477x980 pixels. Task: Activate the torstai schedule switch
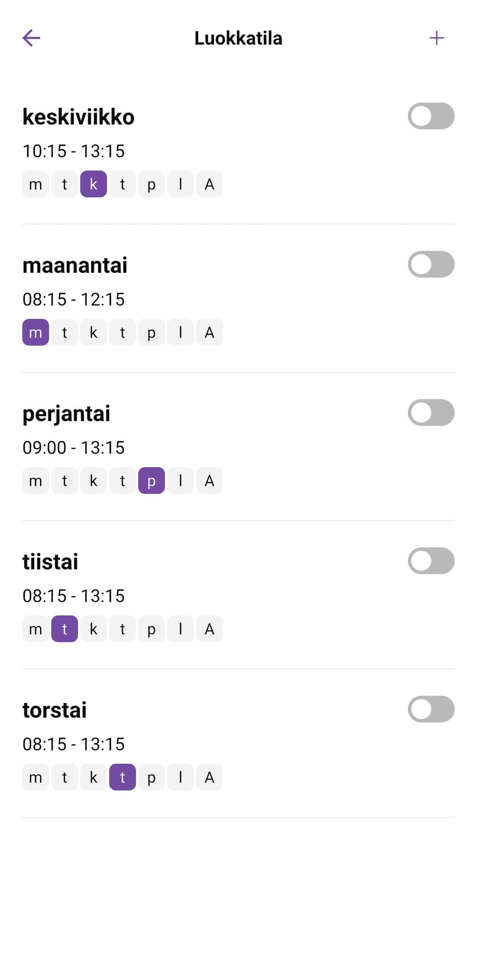click(x=431, y=709)
